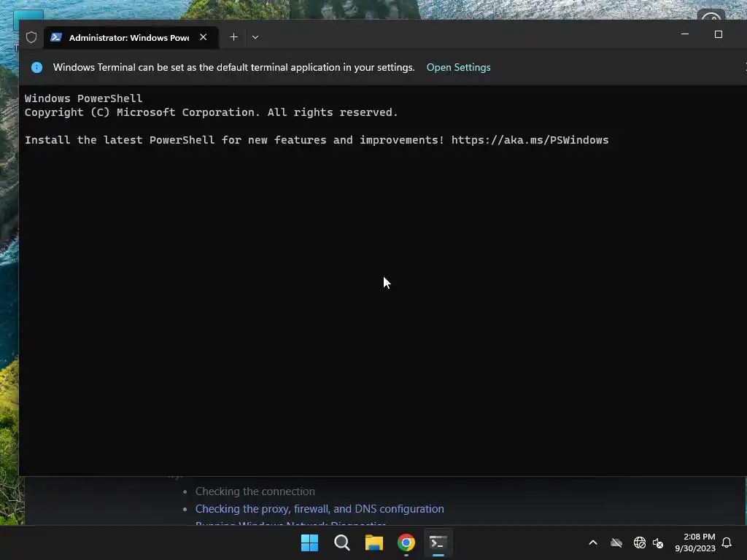The width and height of the screenshot is (747, 560).
Task: Open File Explorer from the taskbar
Action: [374, 542]
